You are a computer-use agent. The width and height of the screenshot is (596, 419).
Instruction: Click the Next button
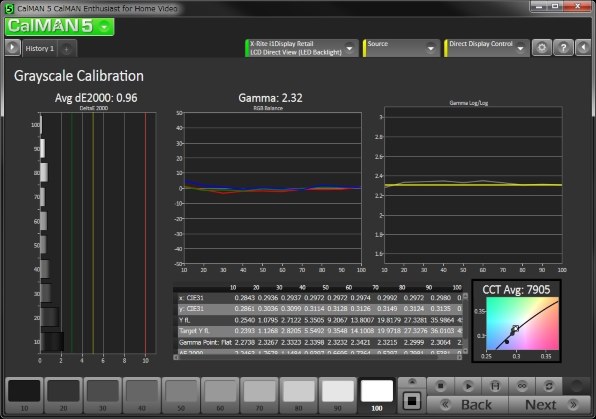coord(549,405)
